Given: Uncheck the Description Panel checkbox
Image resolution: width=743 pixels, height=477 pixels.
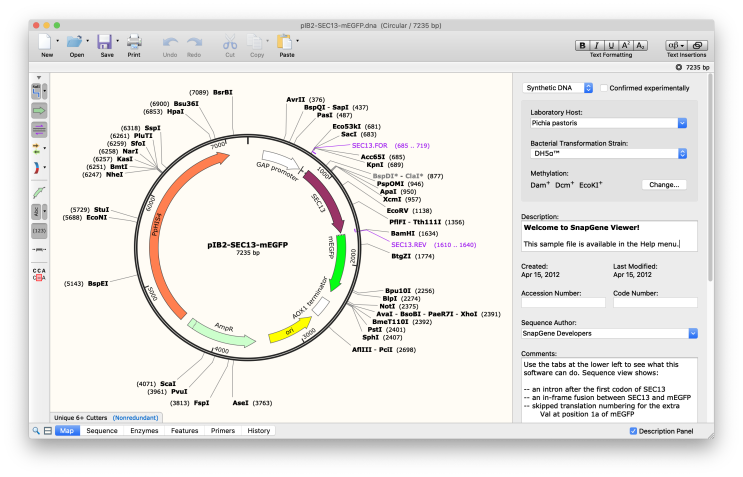Looking at the screenshot, I should 633,431.
